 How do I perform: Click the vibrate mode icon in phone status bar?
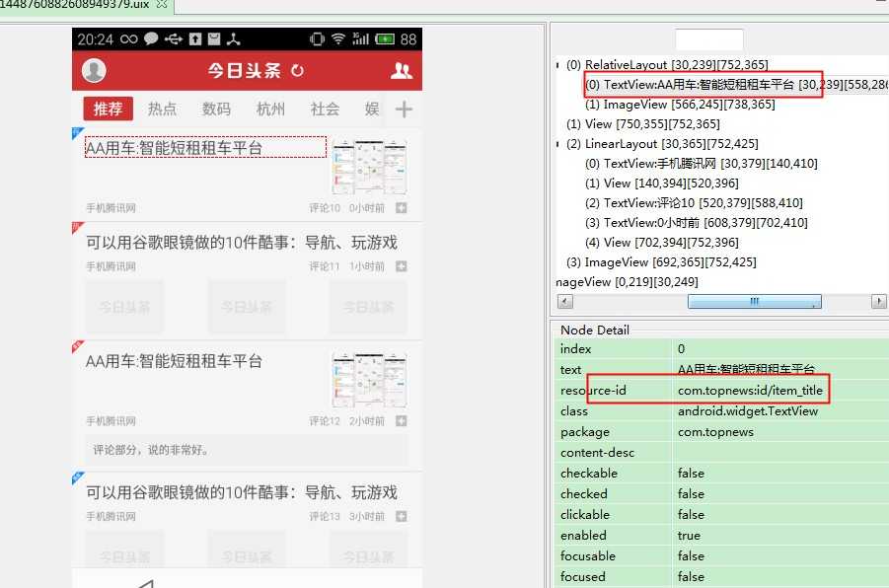coord(317,39)
